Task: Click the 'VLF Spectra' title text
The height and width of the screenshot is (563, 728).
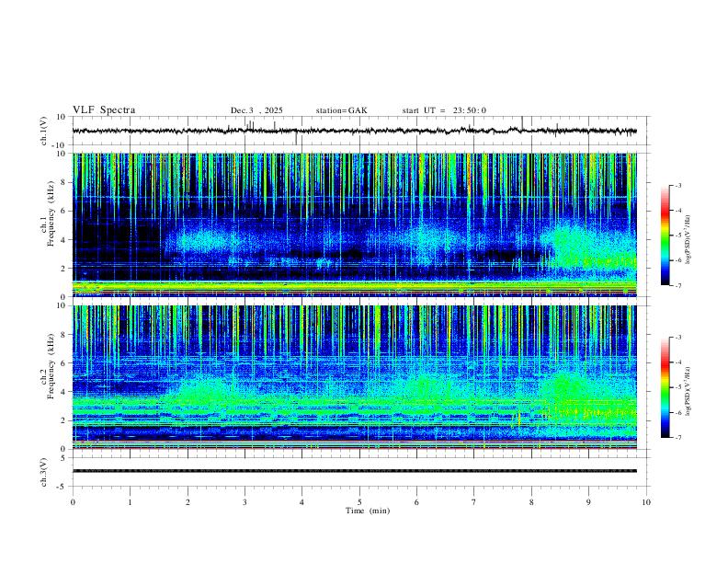Action: point(104,110)
